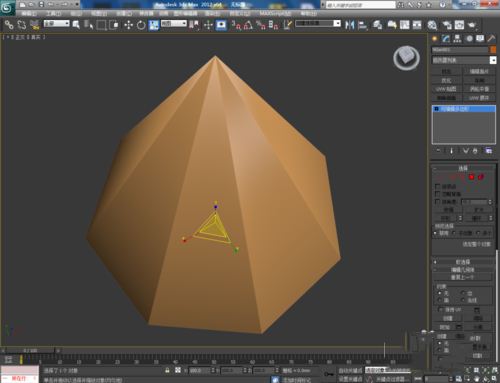Toggle Window/Crossing selection mode
The height and width of the screenshot is (383, 500).
(x=114, y=25)
